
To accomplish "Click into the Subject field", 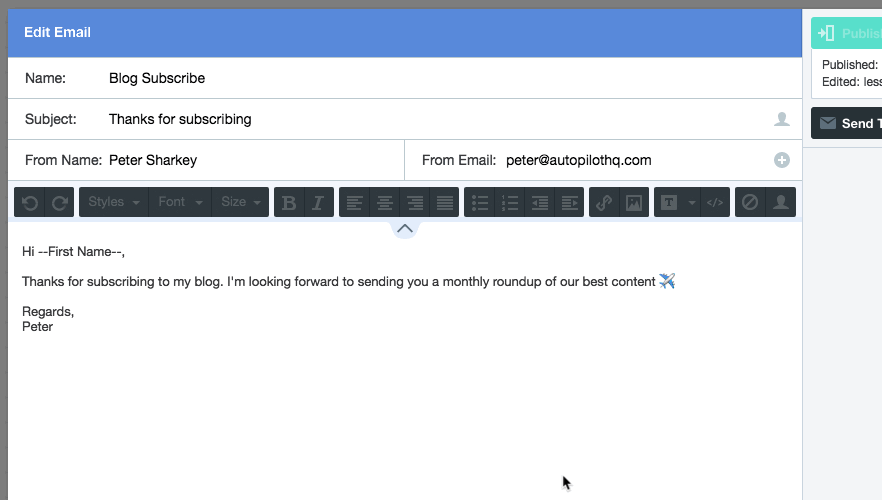I will coord(430,119).
